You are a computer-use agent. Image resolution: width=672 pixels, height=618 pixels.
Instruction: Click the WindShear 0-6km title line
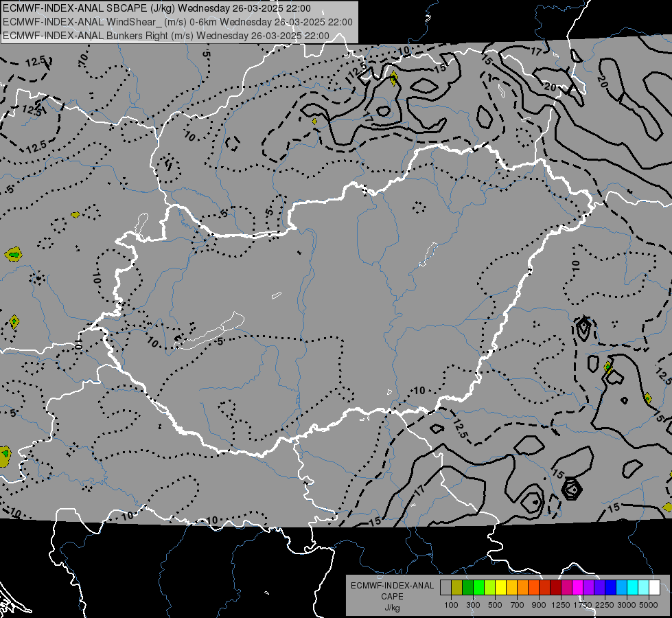coord(178,22)
